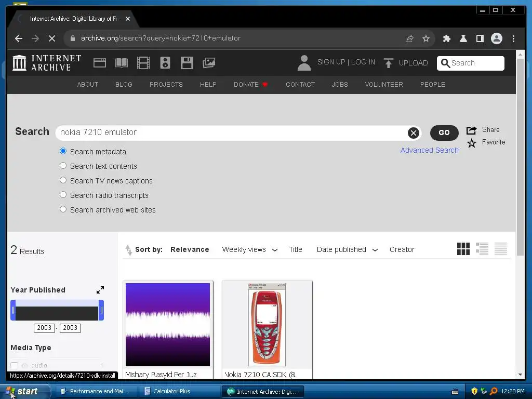532x399 pixels.
Task: Stop loading the page
Action: click(x=52, y=38)
